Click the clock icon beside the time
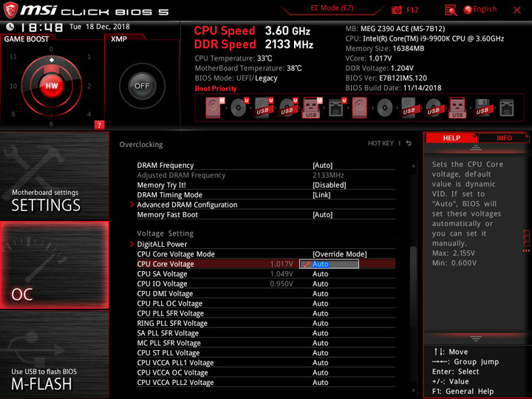Image resolution: width=532 pixels, height=399 pixels. click(x=10, y=27)
